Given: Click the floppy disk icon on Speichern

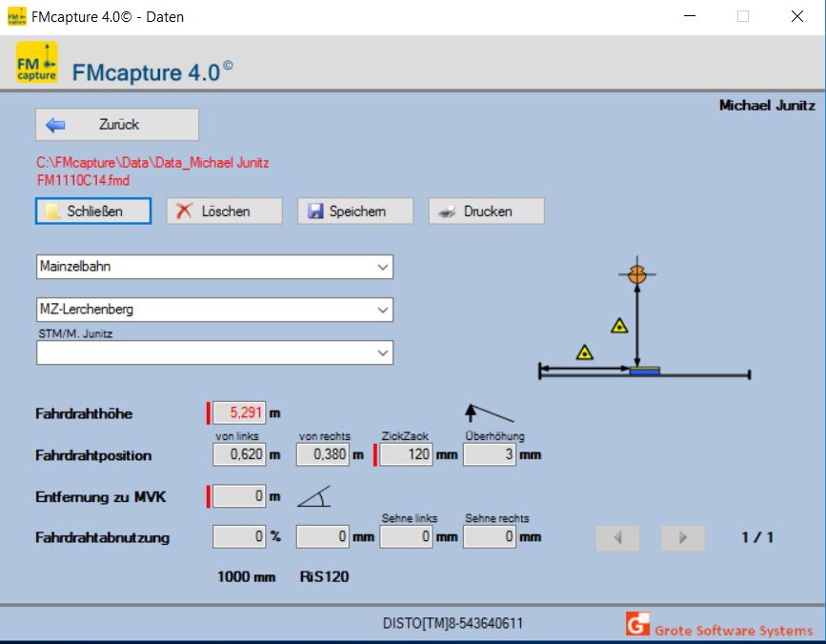Looking at the screenshot, I should (x=315, y=211).
